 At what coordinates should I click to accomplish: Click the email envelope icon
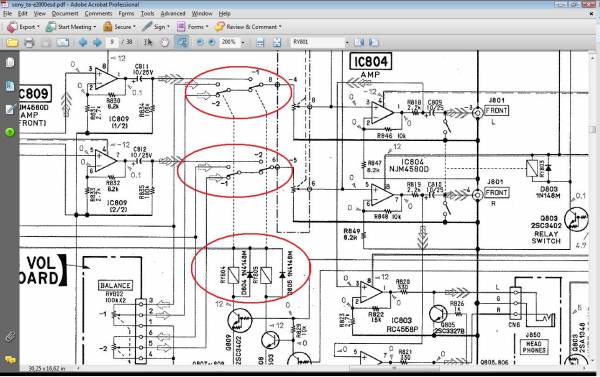[x=63, y=42]
